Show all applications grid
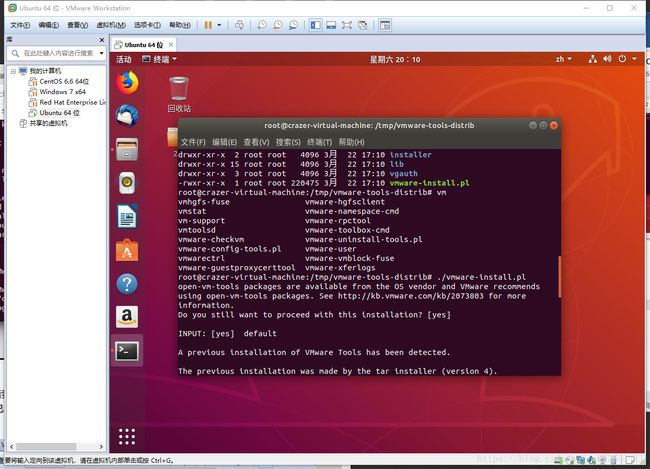This screenshot has width=650, height=469. (127, 437)
